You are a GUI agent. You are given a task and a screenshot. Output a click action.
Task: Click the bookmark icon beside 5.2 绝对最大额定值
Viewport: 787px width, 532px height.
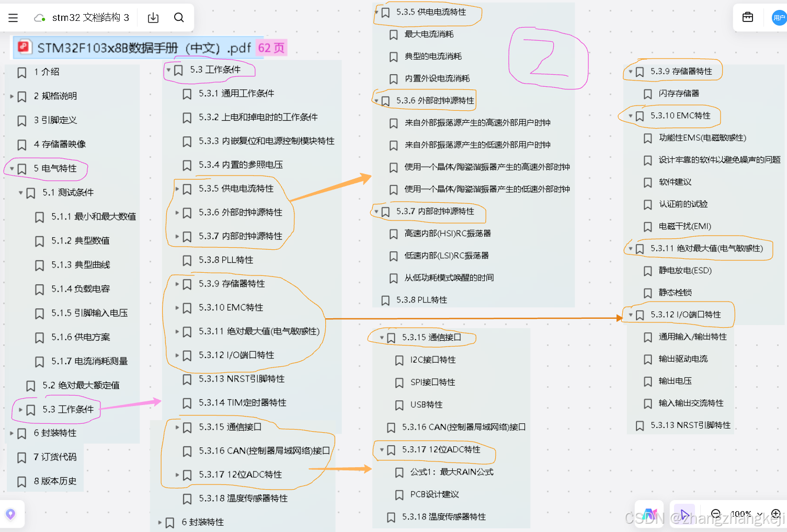[31, 386]
